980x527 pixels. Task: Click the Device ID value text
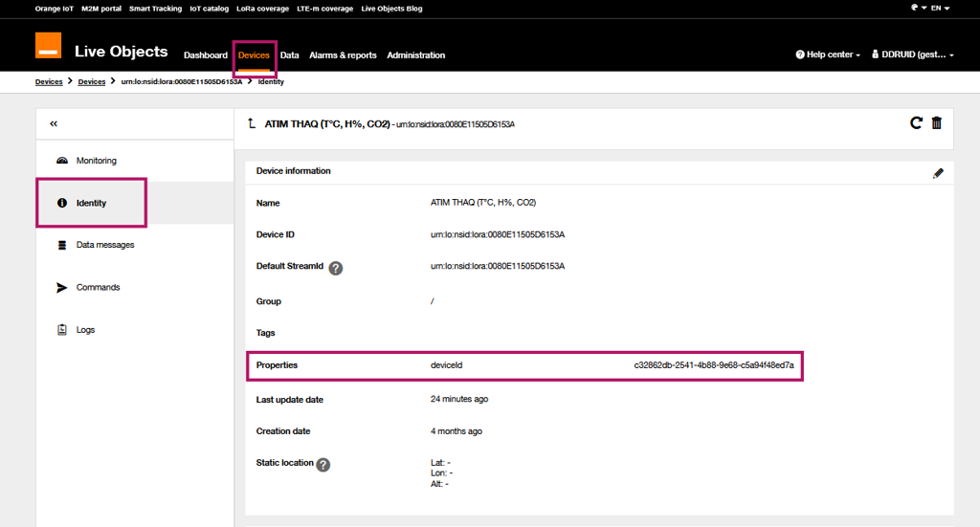click(x=498, y=234)
